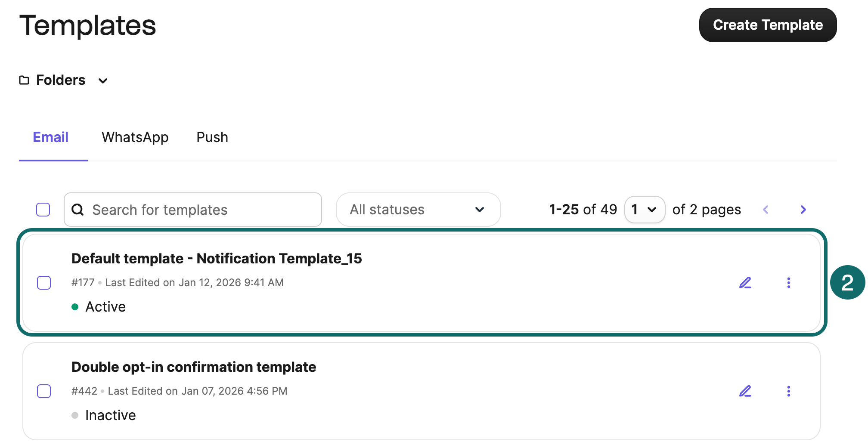The width and height of the screenshot is (868, 445).
Task: Check the Double opt-in confirmation template box
Action: (44, 391)
